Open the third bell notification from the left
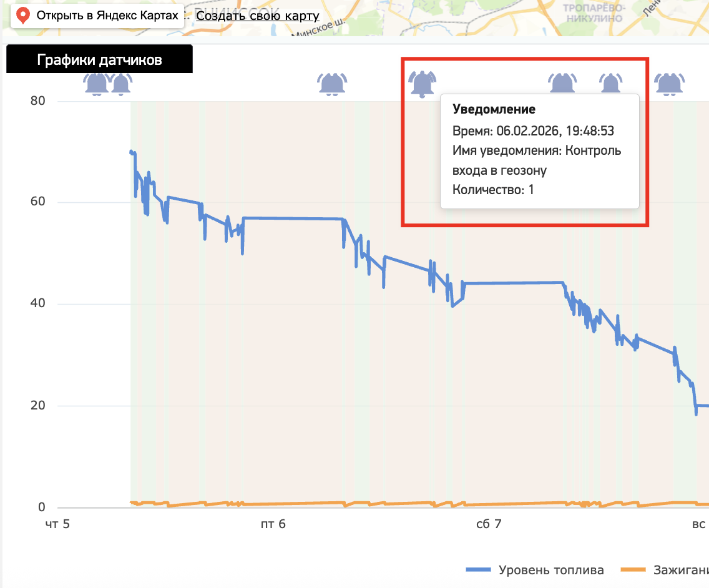The height and width of the screenshot is (588, 709). click(332, 84)
